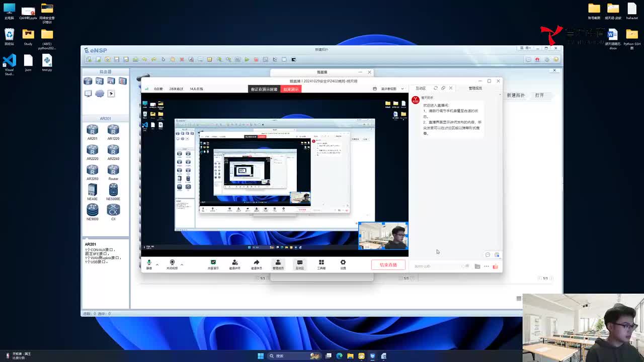Open the live stream settings gear
The height and width of the screenshot is (362, 644).
point(343,264)
